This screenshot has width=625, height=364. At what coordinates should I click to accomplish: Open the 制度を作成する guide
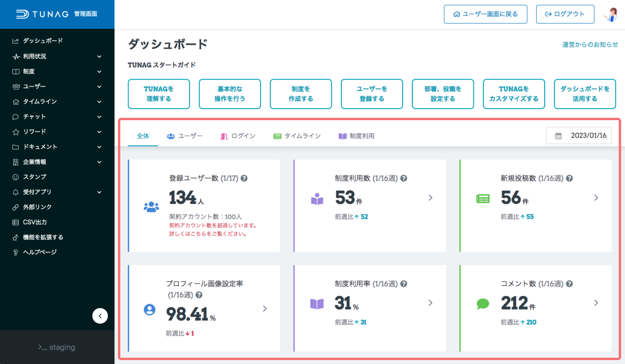[301, 94]
